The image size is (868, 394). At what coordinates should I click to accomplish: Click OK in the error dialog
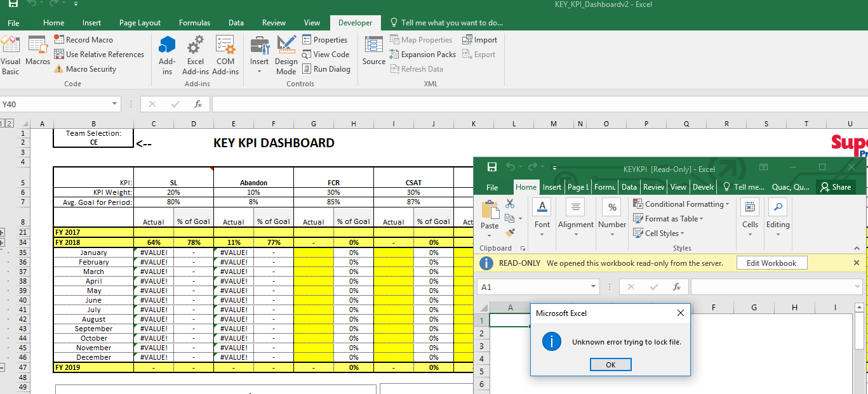pos(610,365)
